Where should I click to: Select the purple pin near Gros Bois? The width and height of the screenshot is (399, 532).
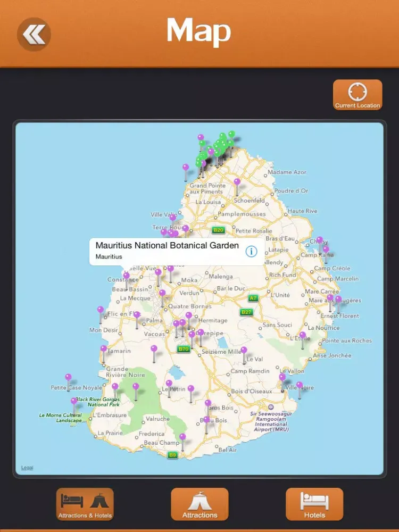pos(208,403)
